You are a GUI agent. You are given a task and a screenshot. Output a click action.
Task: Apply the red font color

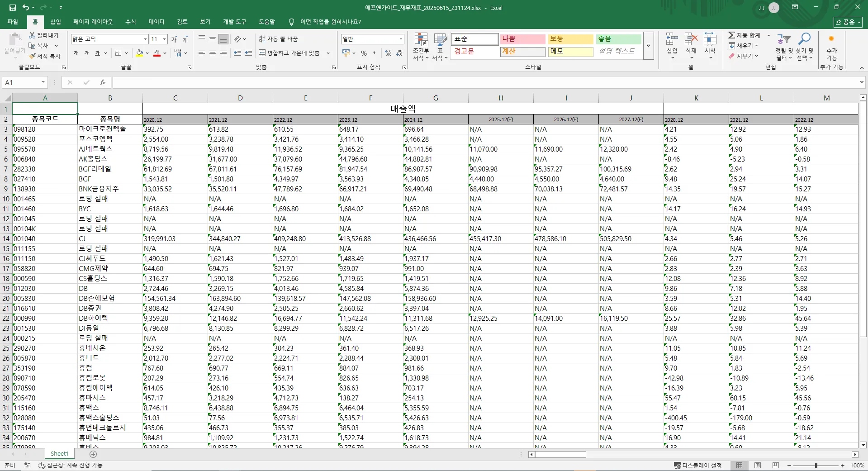[x=157, y=53]
